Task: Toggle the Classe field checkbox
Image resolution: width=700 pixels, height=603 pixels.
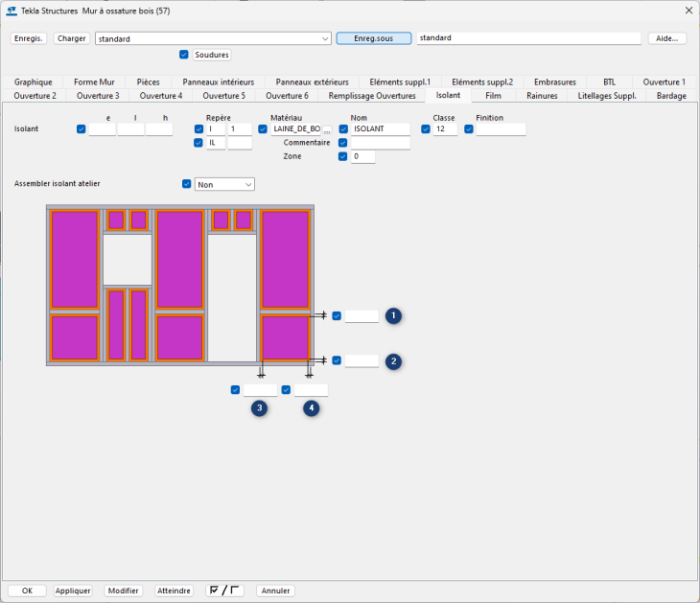Action: (426, 128)
